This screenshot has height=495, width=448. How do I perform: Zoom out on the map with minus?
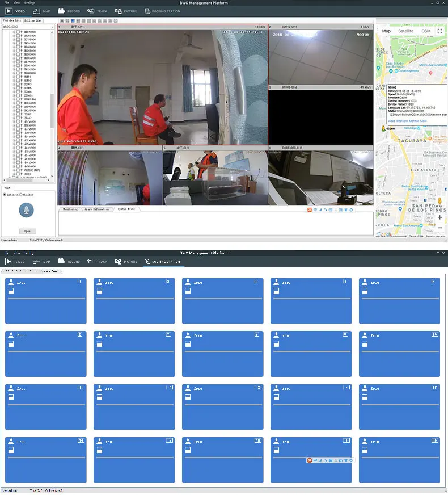(439, 228)
